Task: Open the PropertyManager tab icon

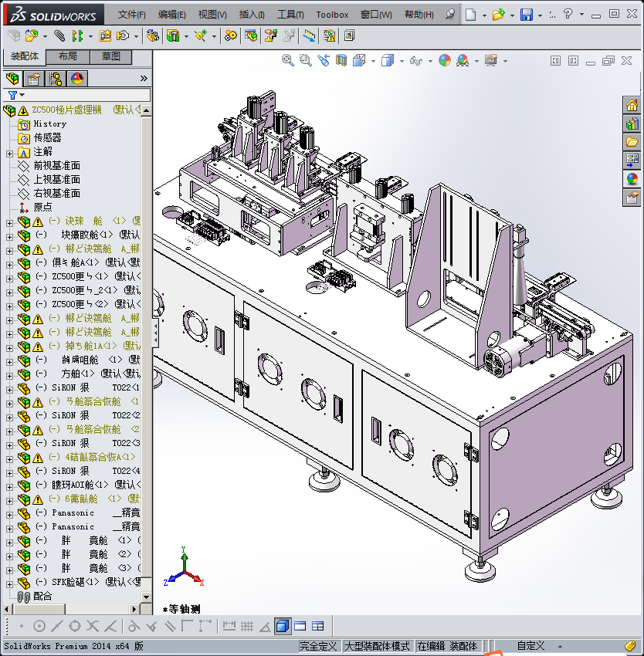Action: pos(34,79)
